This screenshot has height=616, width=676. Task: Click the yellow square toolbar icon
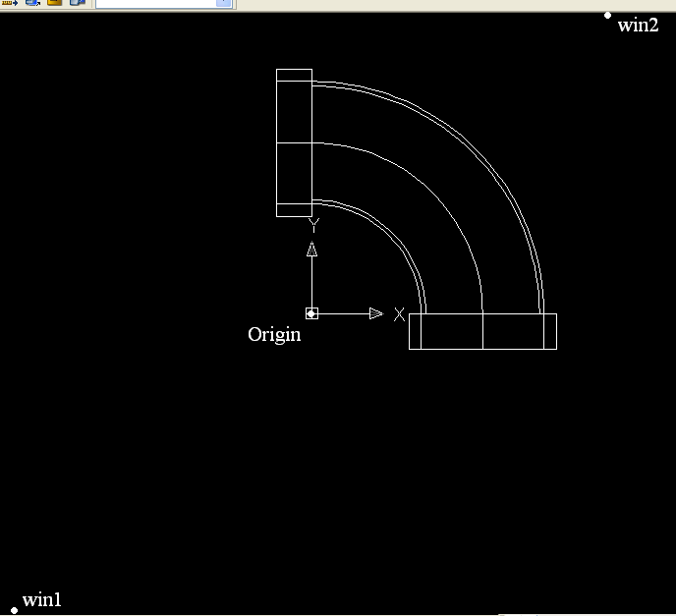tap(55, 2)
